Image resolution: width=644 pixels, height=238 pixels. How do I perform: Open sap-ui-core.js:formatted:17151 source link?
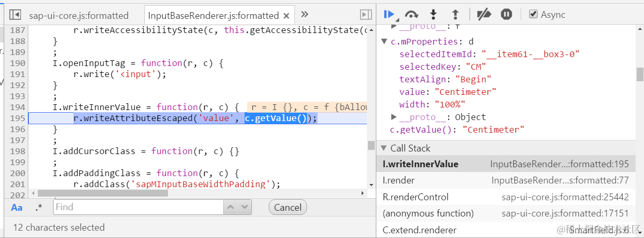tap(565, 213)
